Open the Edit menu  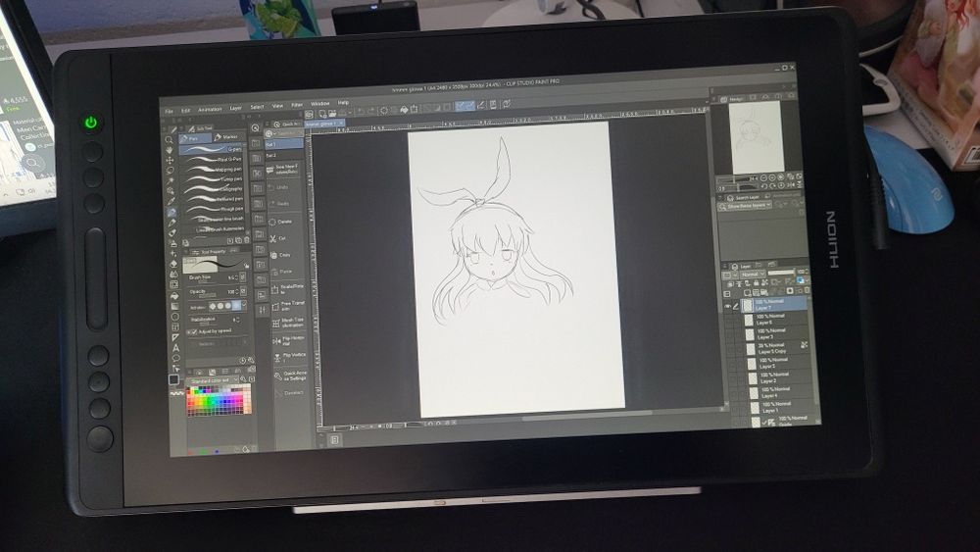[x=185, y=111]
